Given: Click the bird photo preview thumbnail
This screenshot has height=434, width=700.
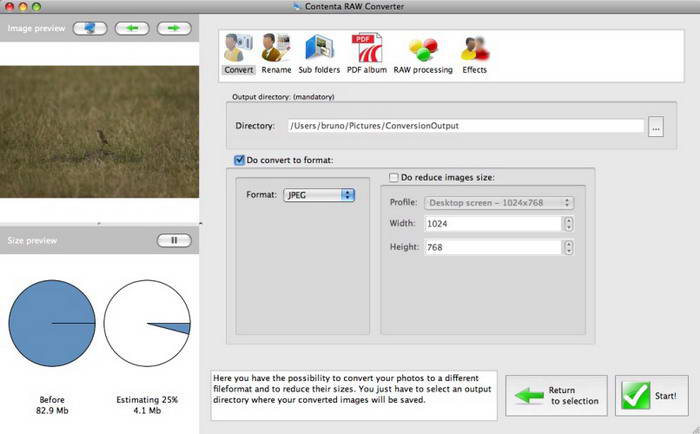Looking at the screenshot, I should (x=100, y=132).
